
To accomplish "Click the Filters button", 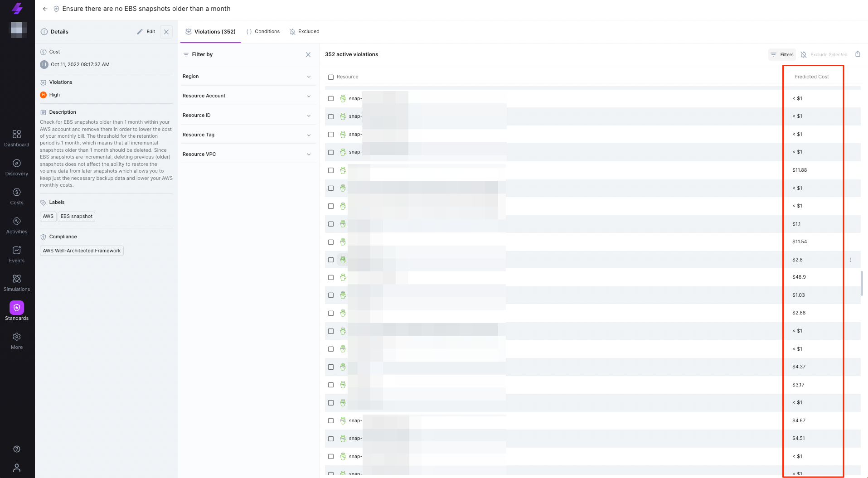I will click(x=781, y=54).
